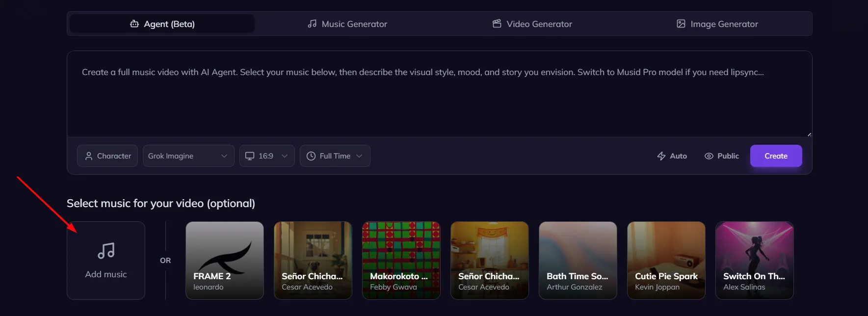The height and width of the screenshot is (316, 868).
Task: Select the Bath Time So... track by Arthur Gonzalez
Action: pos(578,261)
